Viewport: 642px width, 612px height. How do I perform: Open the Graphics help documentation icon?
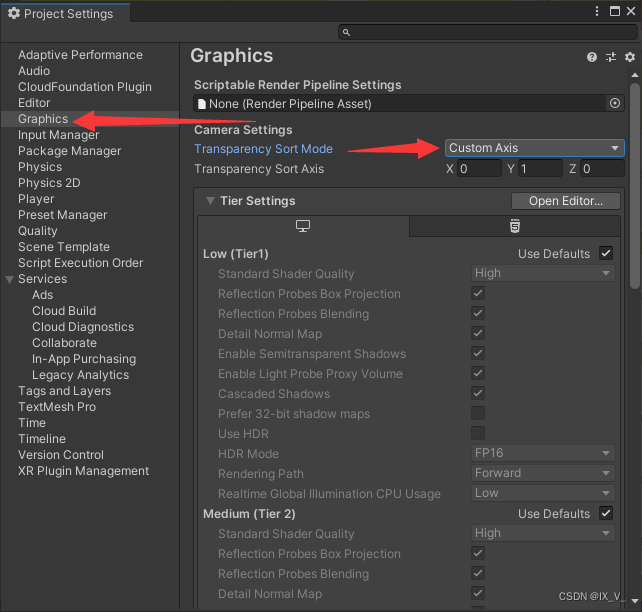[x=591, y=57]
